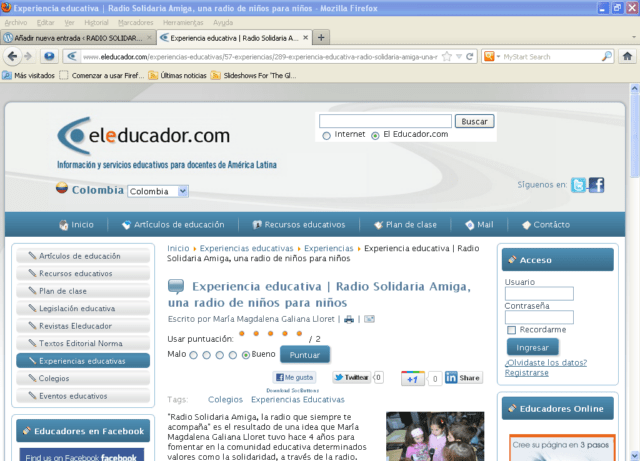Open a new browser tab
The width and height of the screenshot is (640, 461).
[x=321, y=37]
